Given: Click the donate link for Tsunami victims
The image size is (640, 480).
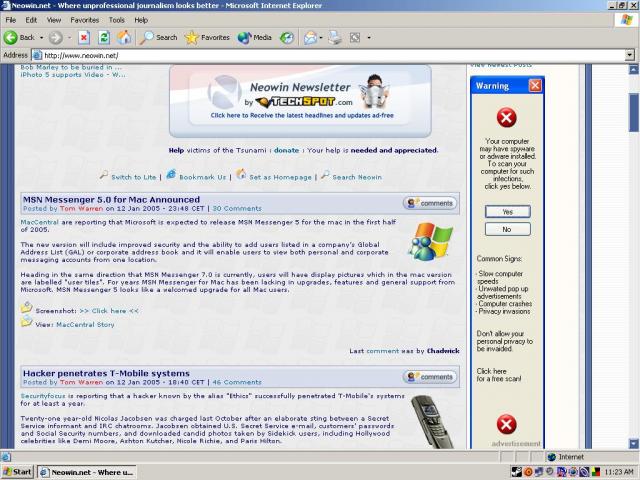Looking at the screenshot, I should (x=287, y=150).
